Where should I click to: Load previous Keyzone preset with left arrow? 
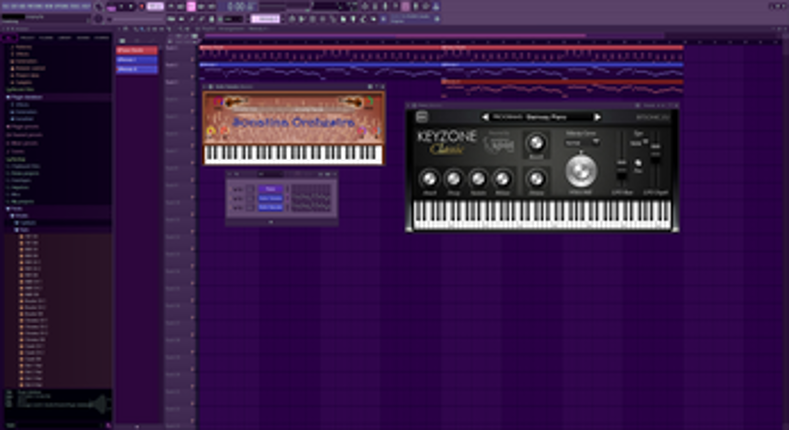click(485, 117)
